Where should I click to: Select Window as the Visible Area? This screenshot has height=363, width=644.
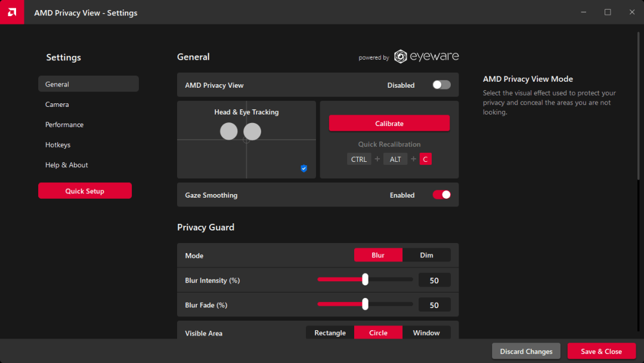[427, 333]
